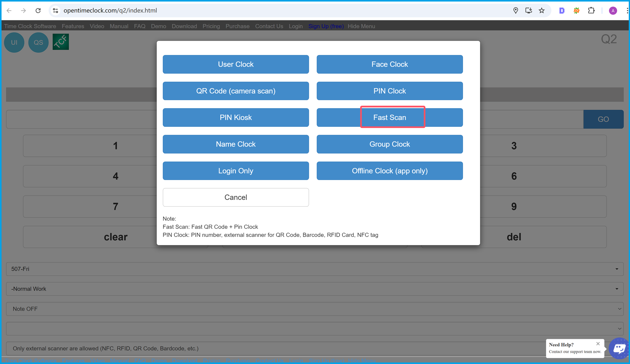Click the Cancel button

coord(235,197)
